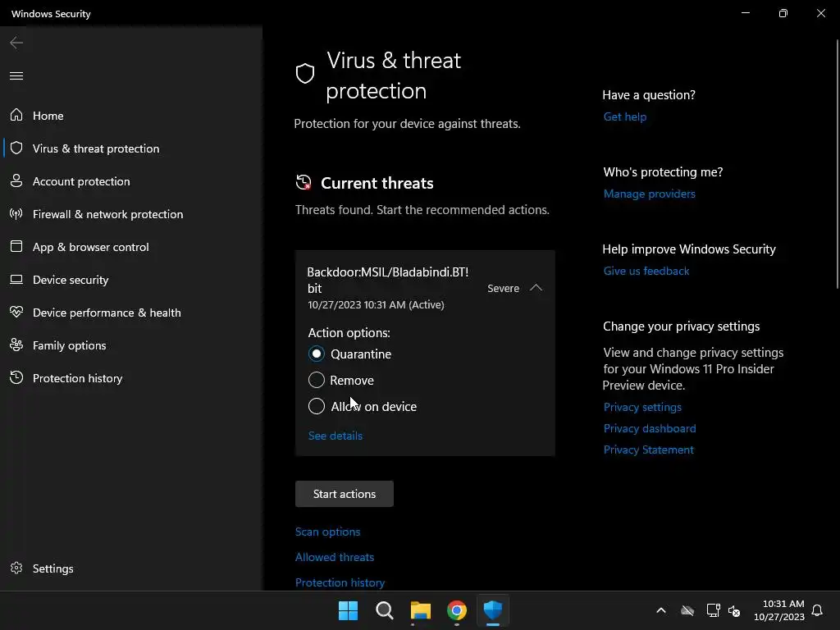Image resolution: width=840 pixels, height=630 pixels.
Task: Click the Start actions button
Action: [344, 494]
